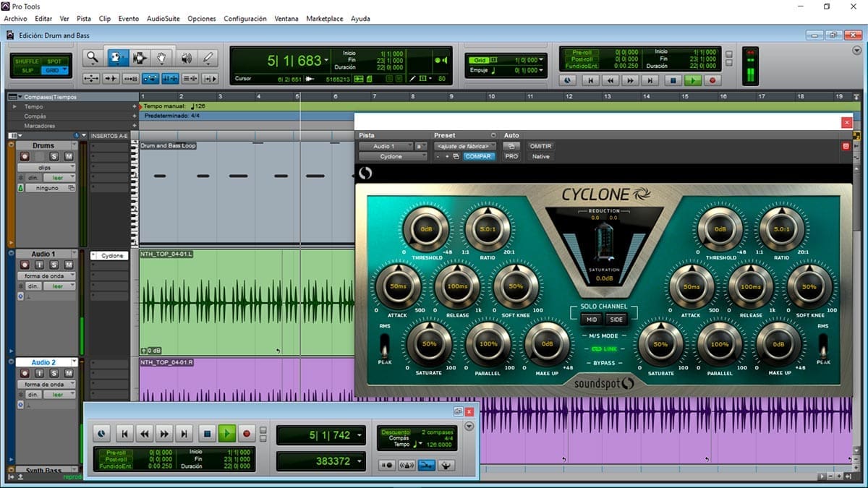Open the Marketplace menu
This screenshot has width=868, height=488.
coord(325,19)
